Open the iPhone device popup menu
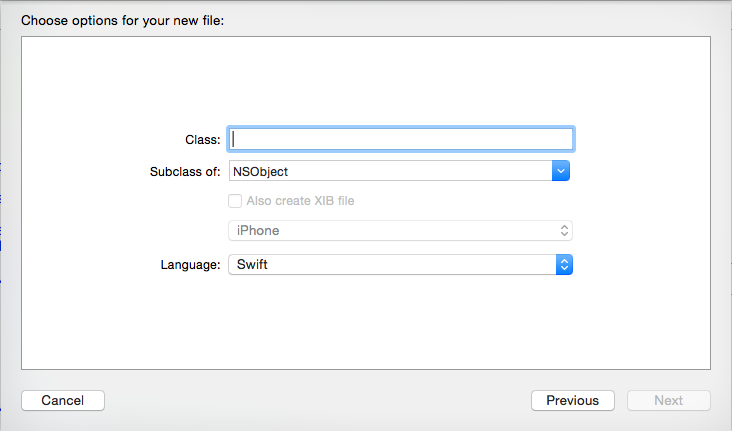This screenshot has height=431, width=732. 400,231
